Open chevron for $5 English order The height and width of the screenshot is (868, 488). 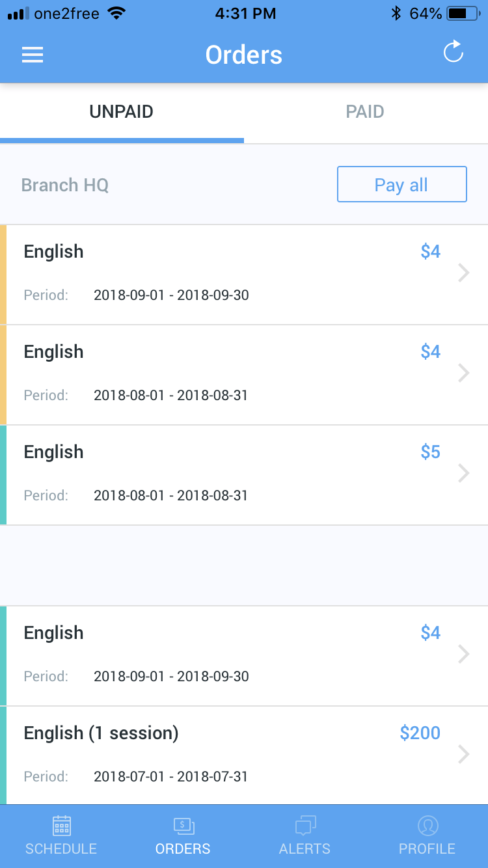click(463, 474)
